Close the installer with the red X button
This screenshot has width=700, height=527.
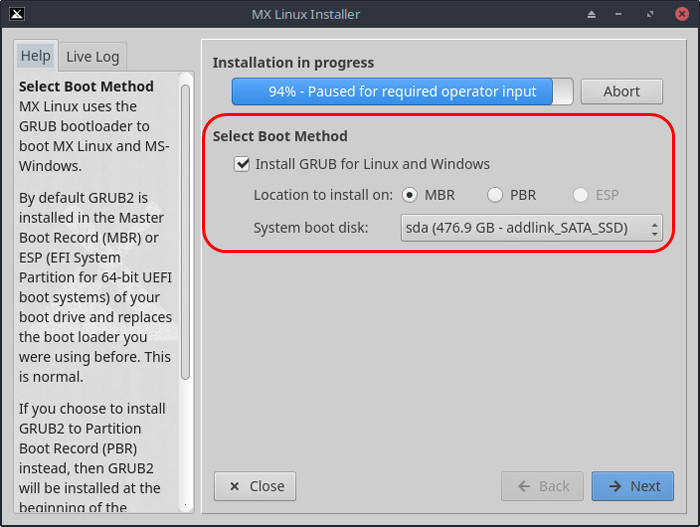[682, 14]
